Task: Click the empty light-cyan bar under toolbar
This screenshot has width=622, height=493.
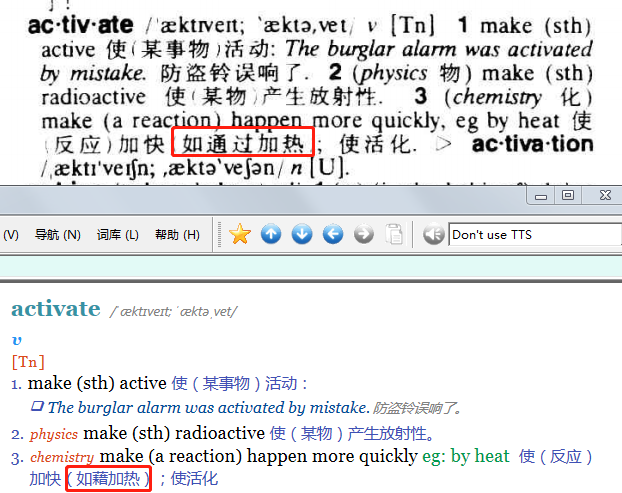Action: tap(311, 266)
